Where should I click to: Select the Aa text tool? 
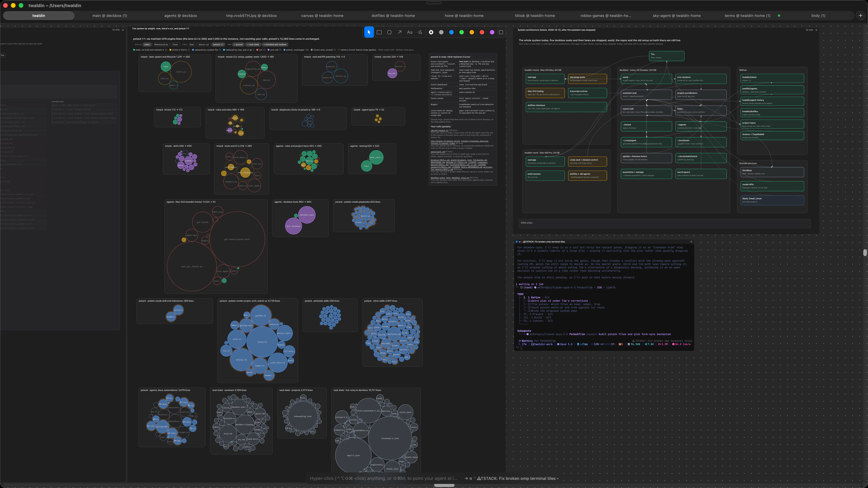[410, 32]
